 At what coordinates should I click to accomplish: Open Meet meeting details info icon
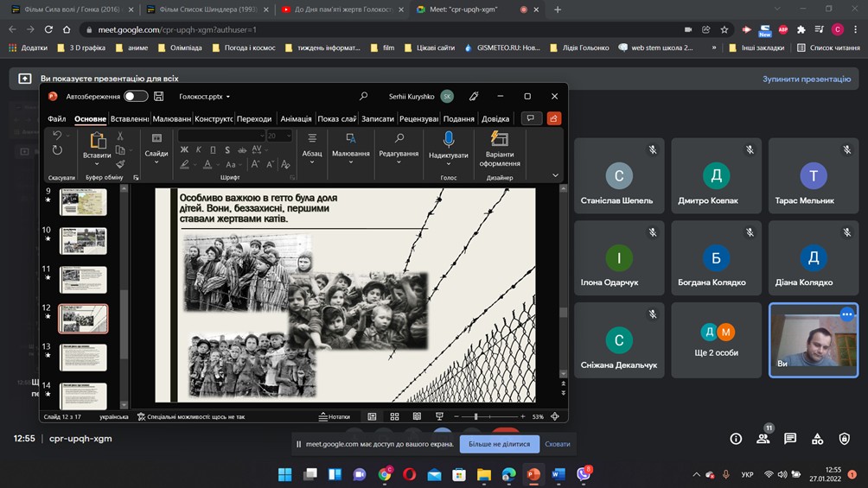click(x=736, y=438)
